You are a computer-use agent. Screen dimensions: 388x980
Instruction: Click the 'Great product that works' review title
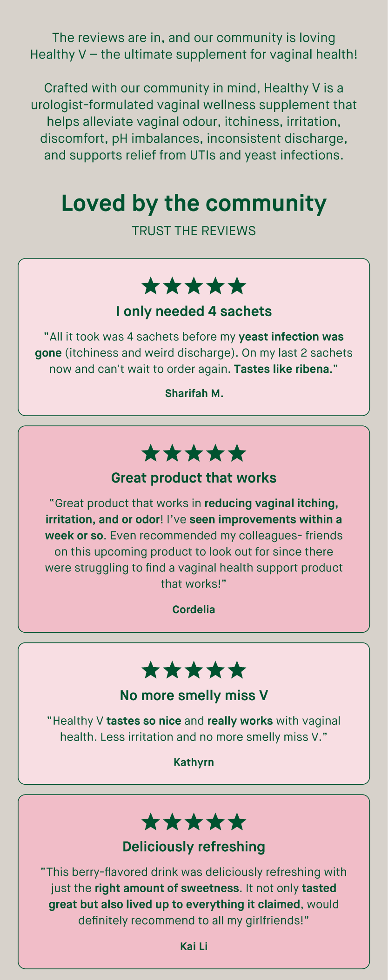194,478
